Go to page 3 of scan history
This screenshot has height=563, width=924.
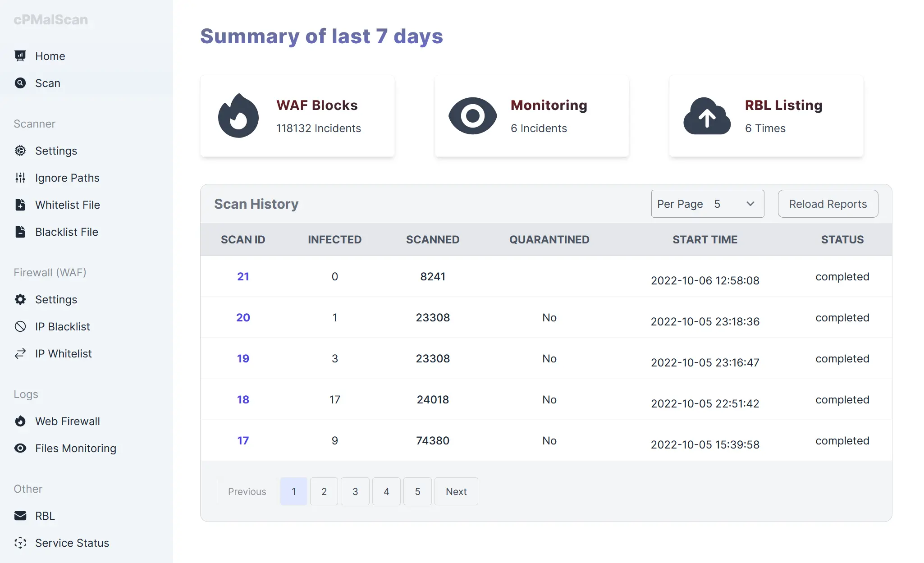[355, 491]
